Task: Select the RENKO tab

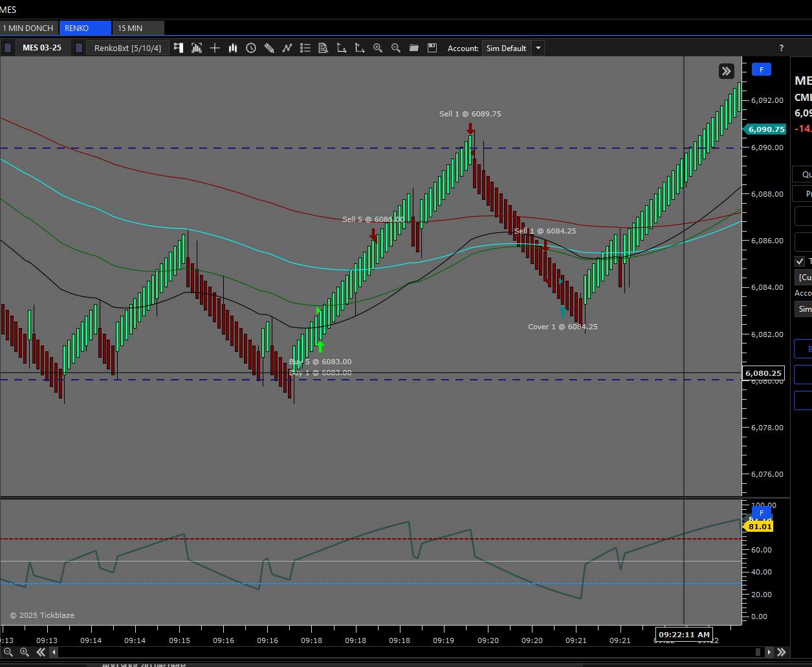Action: click(x=85, y=28)
